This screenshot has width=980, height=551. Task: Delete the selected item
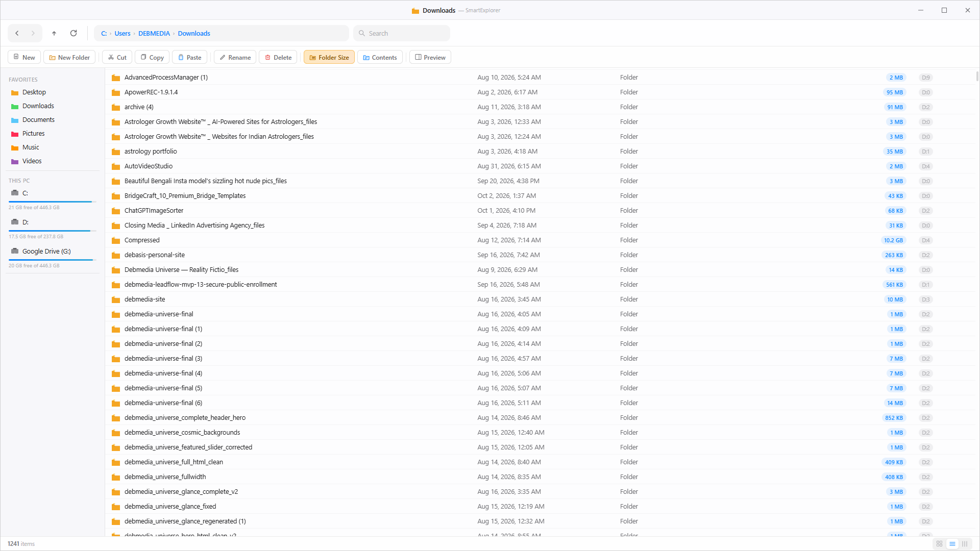(278, 57)
